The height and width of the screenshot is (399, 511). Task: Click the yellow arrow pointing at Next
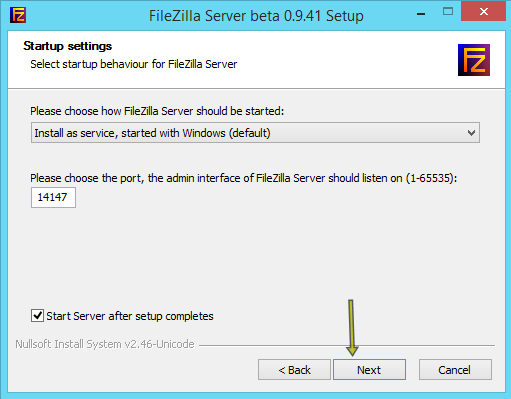coord(352,328)
